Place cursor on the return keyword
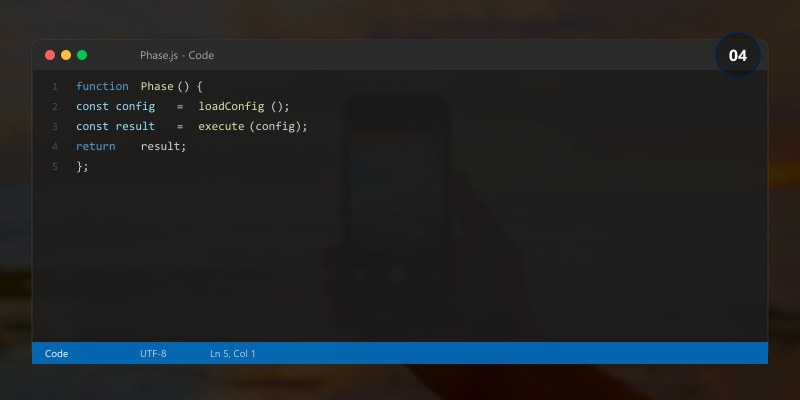800x400 pixels. point(95,147)
